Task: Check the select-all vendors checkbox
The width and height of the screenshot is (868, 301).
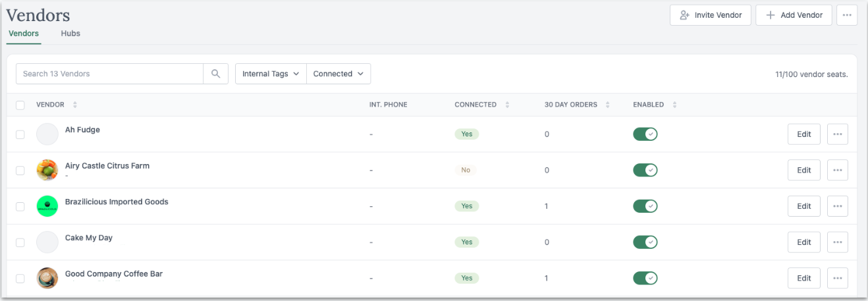Action: pos(20,105)
